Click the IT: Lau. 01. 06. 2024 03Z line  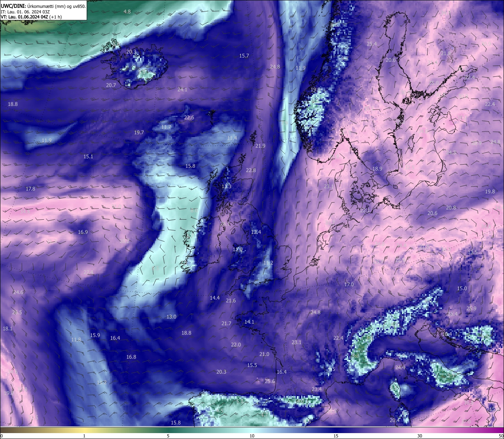(25, 12)
